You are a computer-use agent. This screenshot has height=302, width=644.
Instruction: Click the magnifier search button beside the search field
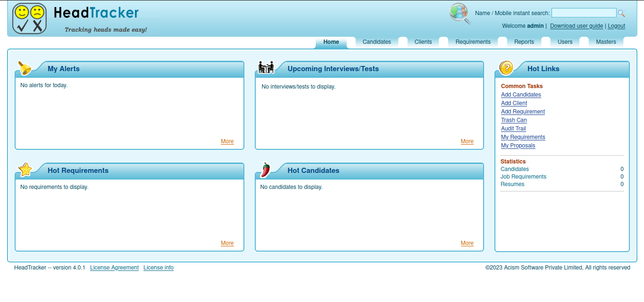click(x=621, y=13)
